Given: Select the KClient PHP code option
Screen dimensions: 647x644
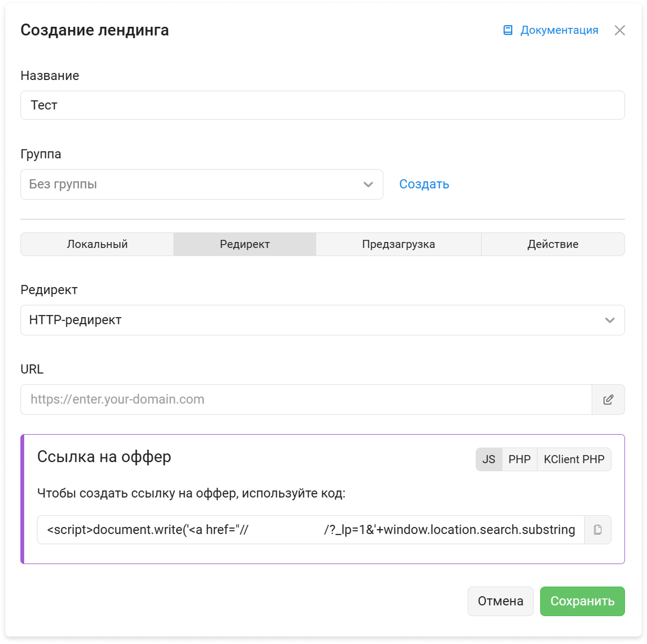Looking at the screenshot, I should tap(574, 459).
